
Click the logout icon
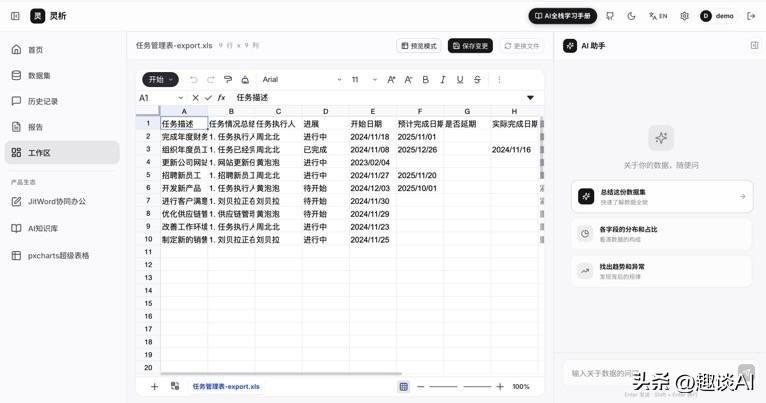[x=751, y=16]
